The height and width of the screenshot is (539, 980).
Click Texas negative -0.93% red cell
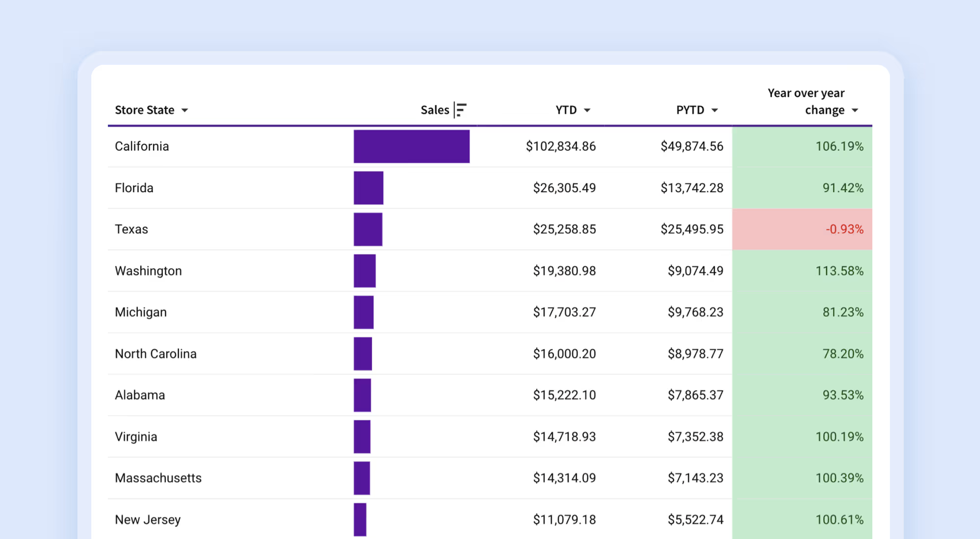(x=802, y=229)
